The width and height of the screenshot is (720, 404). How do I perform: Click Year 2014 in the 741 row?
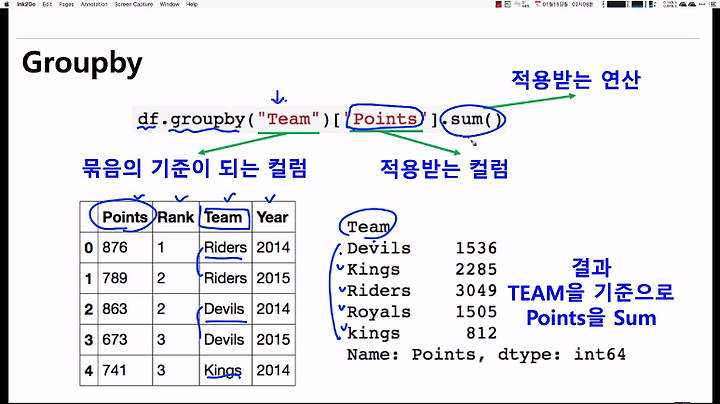click(x=273, y=370)
